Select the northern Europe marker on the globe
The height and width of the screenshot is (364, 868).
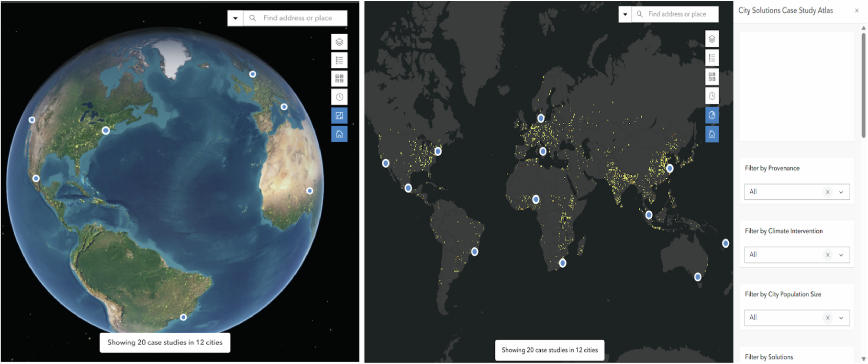click(x=253, y=74)
